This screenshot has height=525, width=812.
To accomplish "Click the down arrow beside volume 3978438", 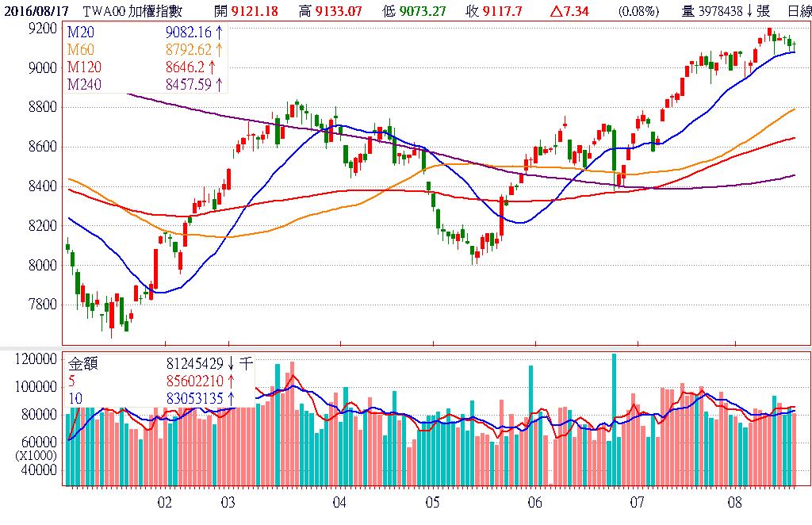I will [750, 10].
